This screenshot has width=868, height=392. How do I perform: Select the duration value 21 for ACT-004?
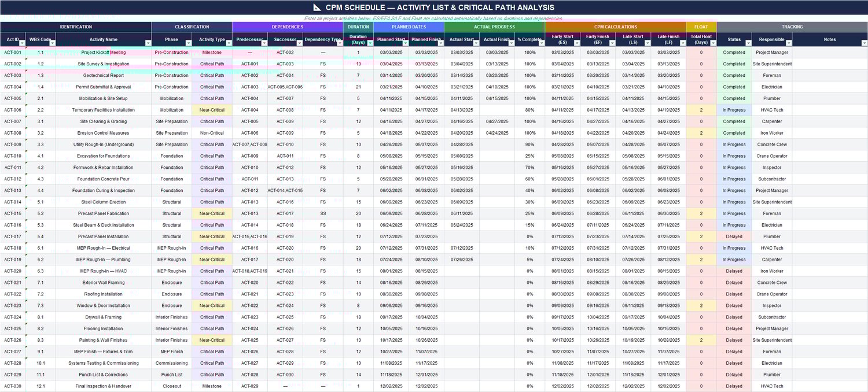tap(358, 87)
